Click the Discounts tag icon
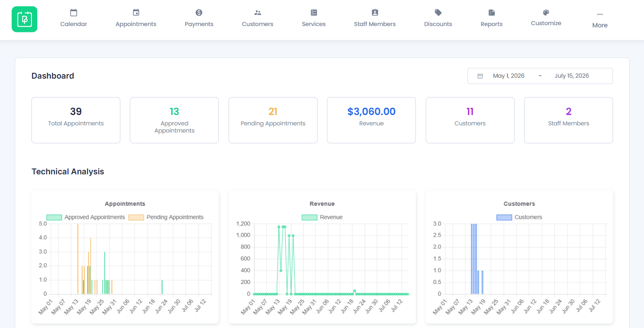 point(438,13)
